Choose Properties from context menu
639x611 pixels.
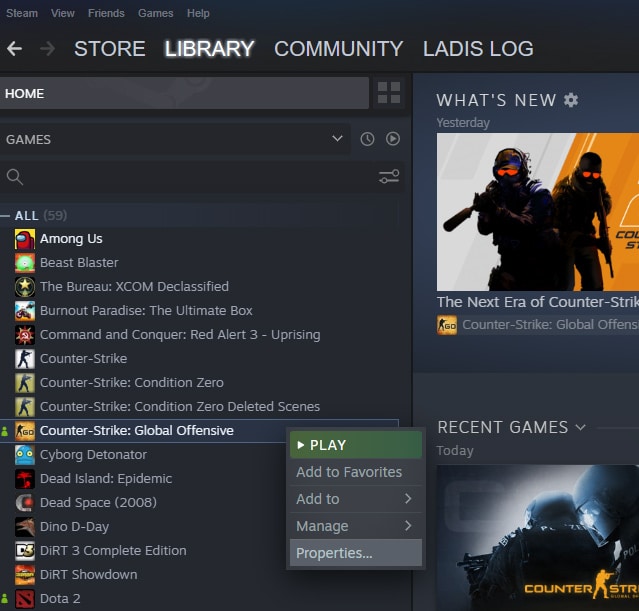click(334, 553)
